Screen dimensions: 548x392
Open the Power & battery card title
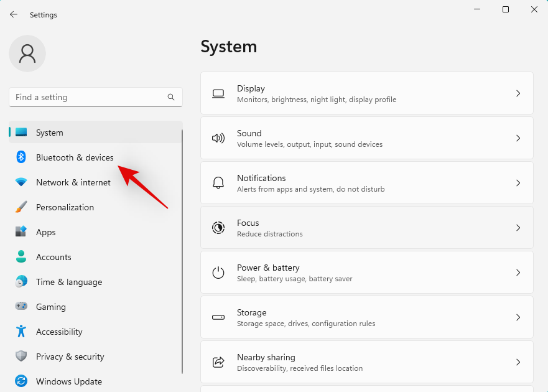click(268, 268)
